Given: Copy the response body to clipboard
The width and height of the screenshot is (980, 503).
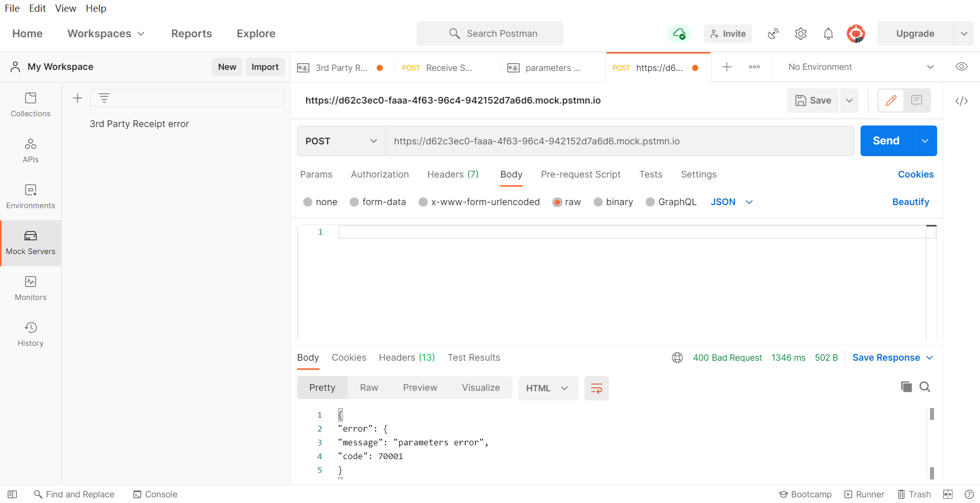Looking at the screenshot, I should point(906,387).
